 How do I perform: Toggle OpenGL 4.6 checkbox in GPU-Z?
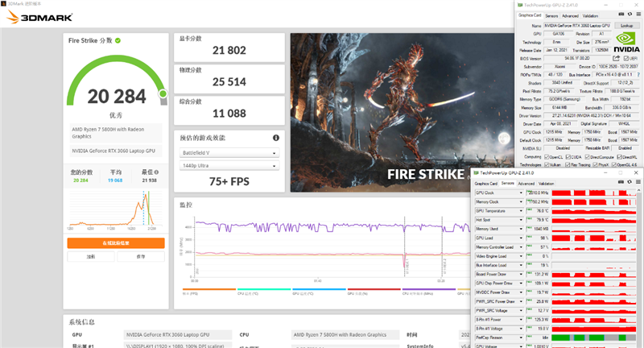(614, 165)
